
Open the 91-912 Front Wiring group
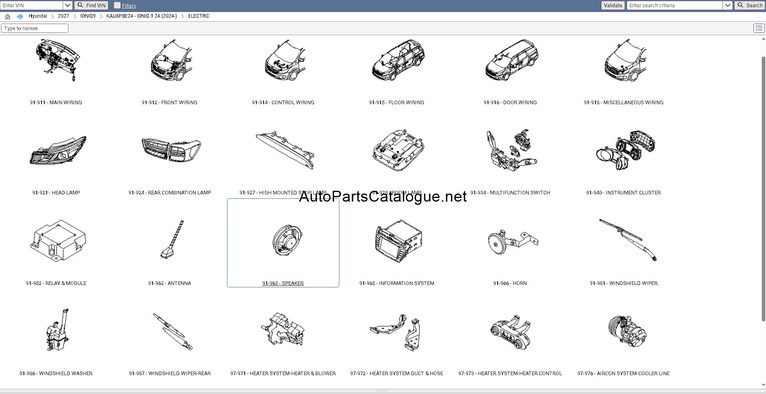[x=170, y=61]
